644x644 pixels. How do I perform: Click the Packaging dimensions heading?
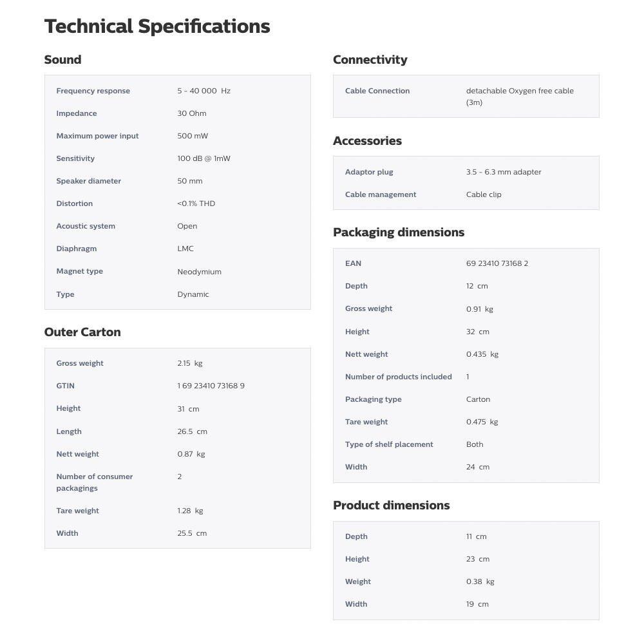click(x=399, y=232)
